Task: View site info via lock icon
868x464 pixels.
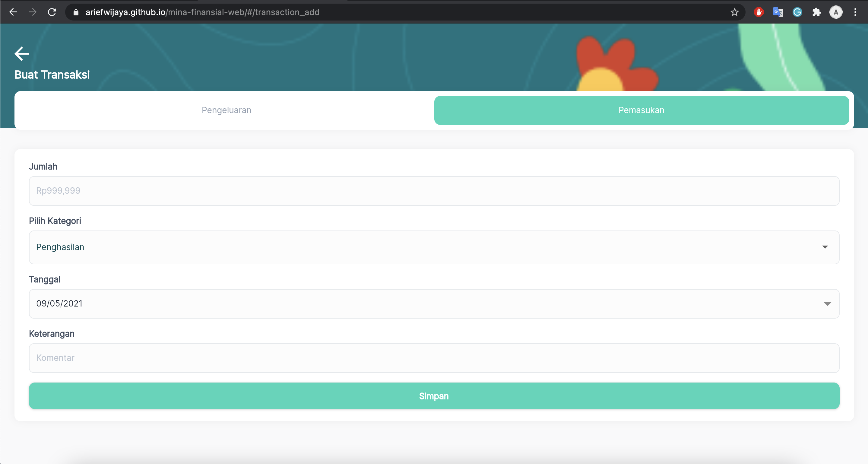Action: click(x=76, y=12)
